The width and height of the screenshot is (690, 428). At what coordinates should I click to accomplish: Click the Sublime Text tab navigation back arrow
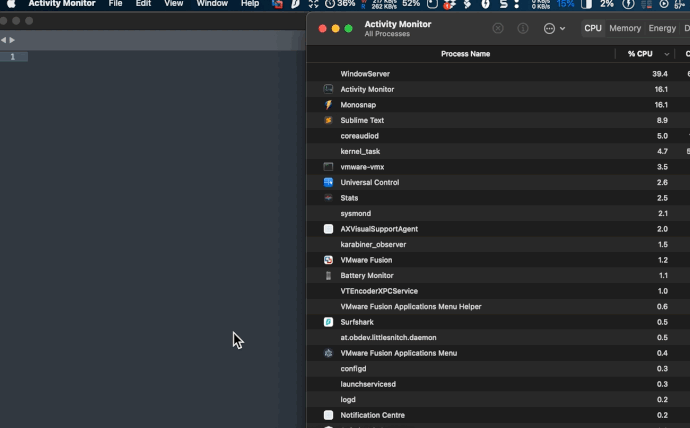[4, 40]
